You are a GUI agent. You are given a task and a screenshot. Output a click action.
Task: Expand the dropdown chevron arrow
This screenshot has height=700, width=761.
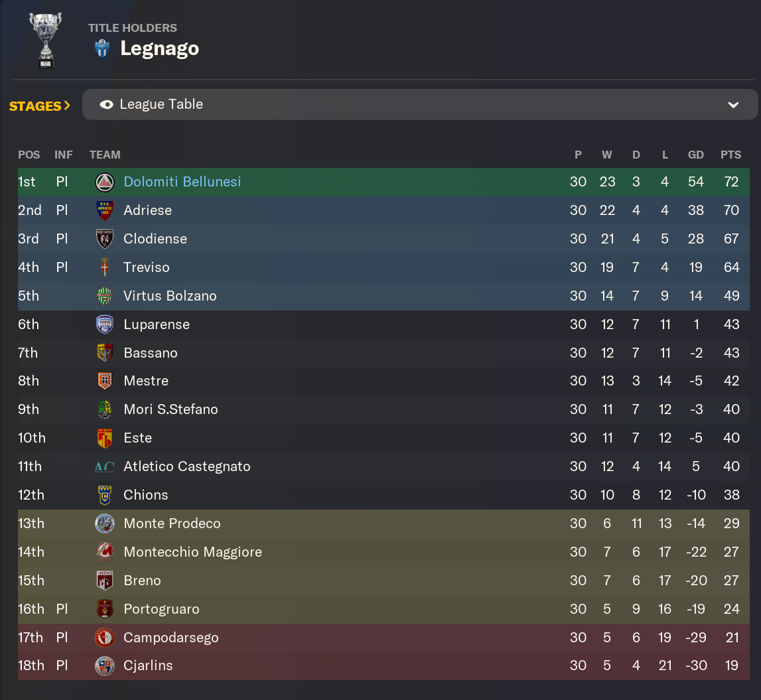coord(733,105)
